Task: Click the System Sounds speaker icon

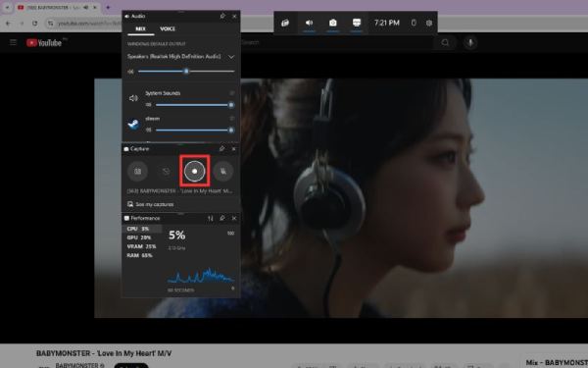Action: coord(133,98)
